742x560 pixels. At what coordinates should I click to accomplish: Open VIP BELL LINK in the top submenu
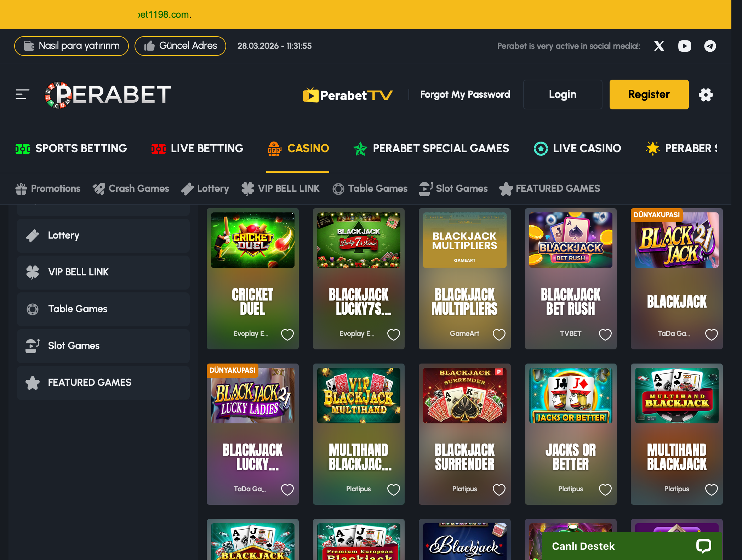(281, 189)
